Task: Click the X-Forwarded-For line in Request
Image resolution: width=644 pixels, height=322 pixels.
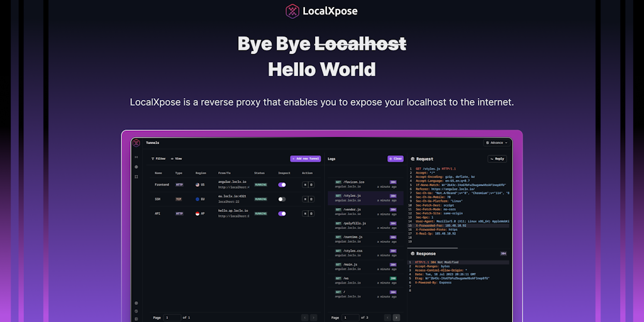Action: click(458, 226)
